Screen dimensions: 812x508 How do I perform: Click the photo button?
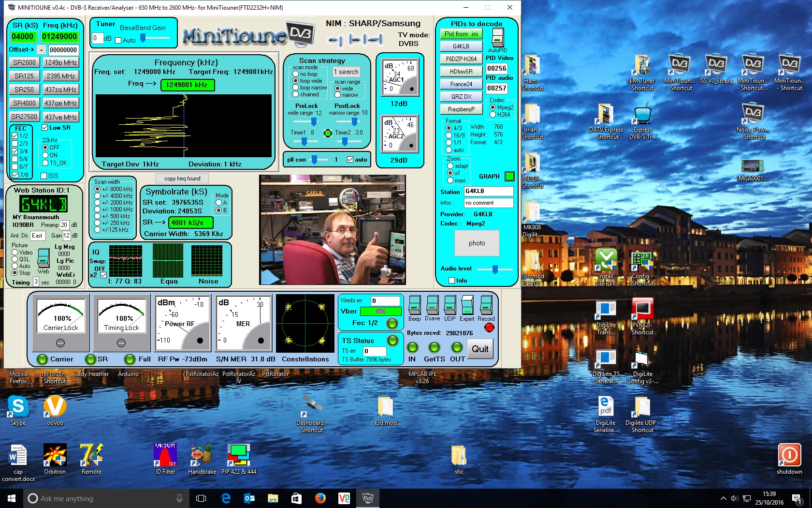(x=477, y=243)
